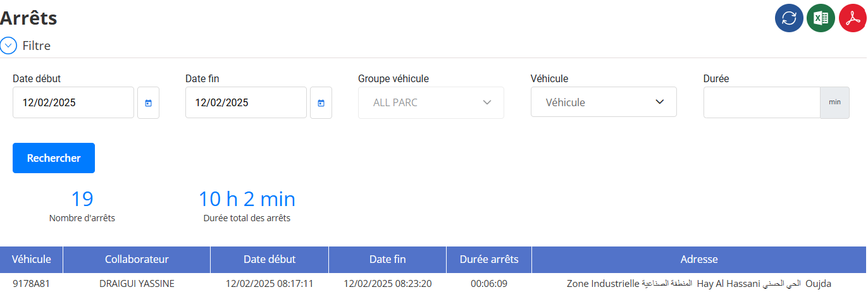Focus the Durée minutes input field

click(762, 102)
